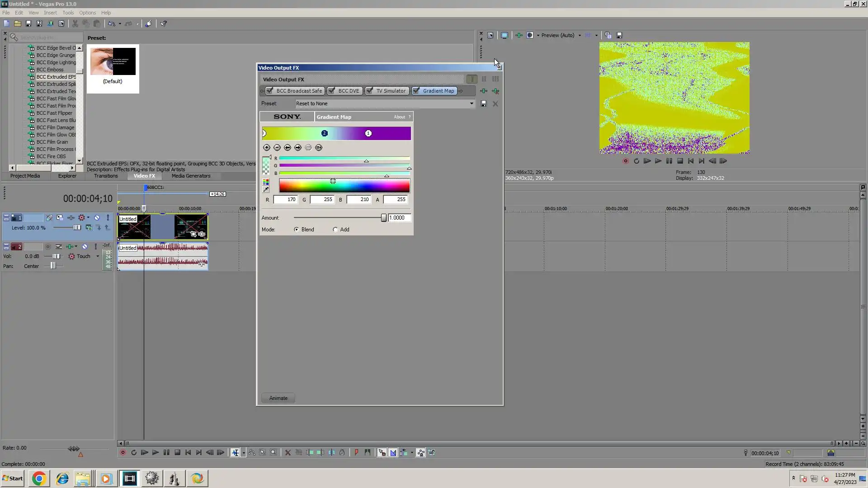Click the Remove color stop icon

(x=277, y=148)
